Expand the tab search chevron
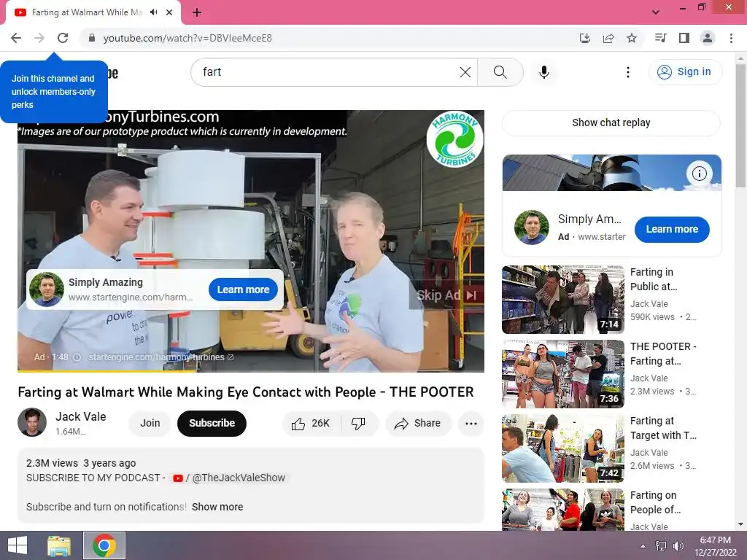 pyautogui.click(x=656, y=12)
